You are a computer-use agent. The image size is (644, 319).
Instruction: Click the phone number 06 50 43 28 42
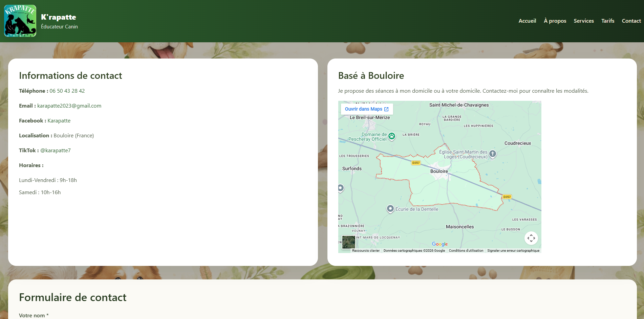pyautogui.click(x=67, y=91)
